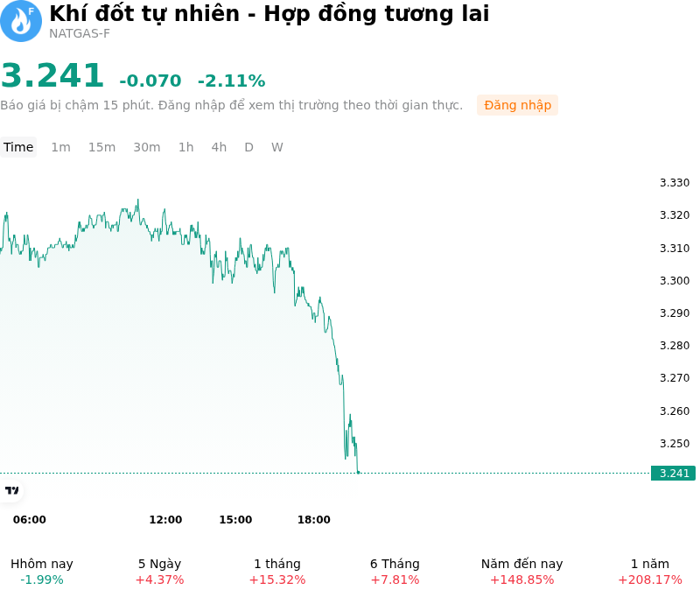
Task: Click the 18:00 time axis label
Action: point(314,519)
